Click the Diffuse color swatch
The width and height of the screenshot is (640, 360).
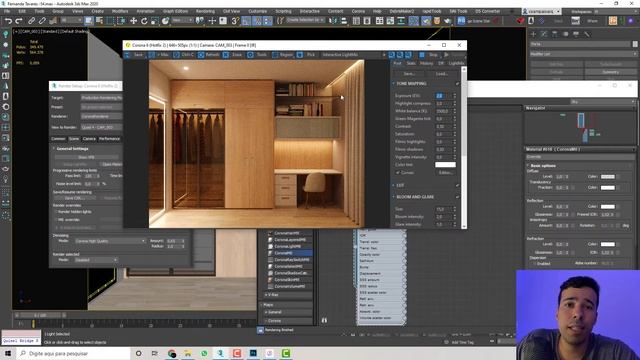click(607, 176)
